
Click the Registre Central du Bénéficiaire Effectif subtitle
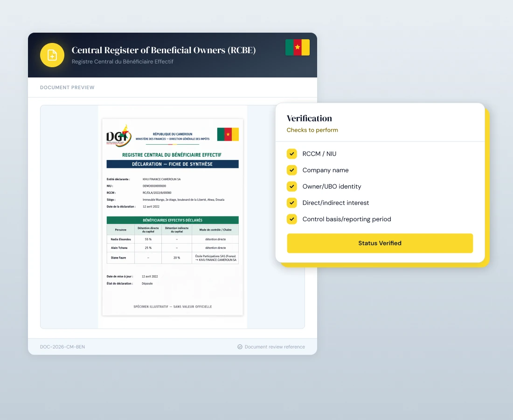tap(122, 62)
